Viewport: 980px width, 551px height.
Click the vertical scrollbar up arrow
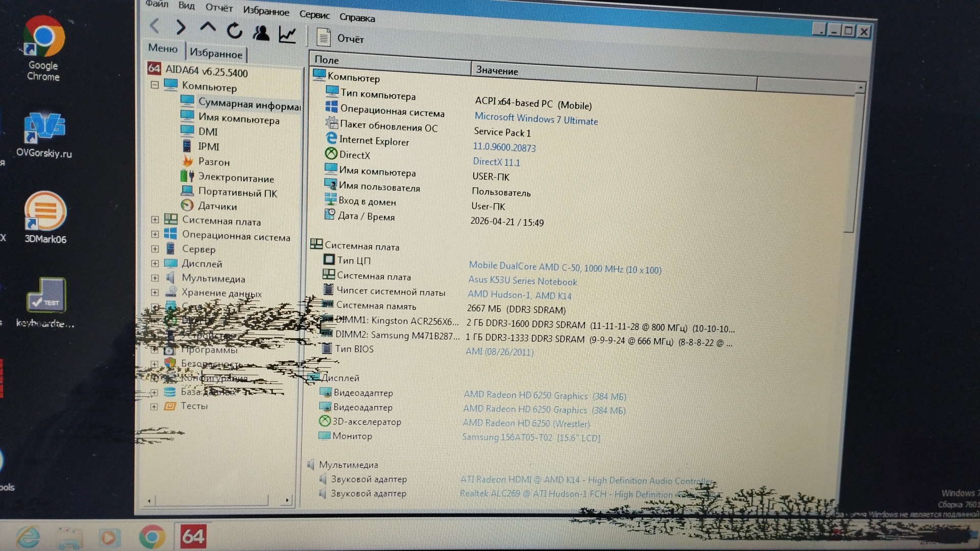click(860, 88)
